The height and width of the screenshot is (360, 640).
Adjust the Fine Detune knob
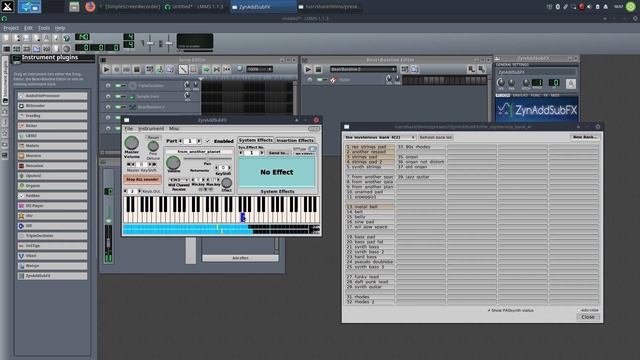pyautogui.click(x=153, y=146)
